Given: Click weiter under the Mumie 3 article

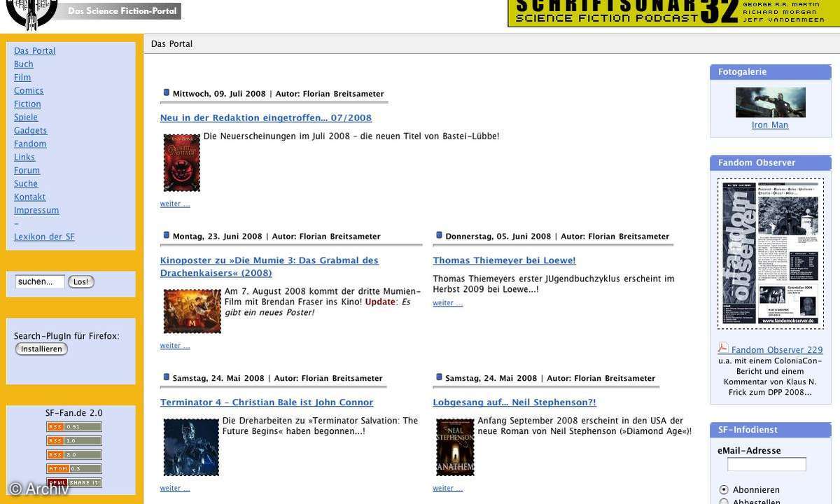Looking at the screenshot, I should (x=175, y=346).
